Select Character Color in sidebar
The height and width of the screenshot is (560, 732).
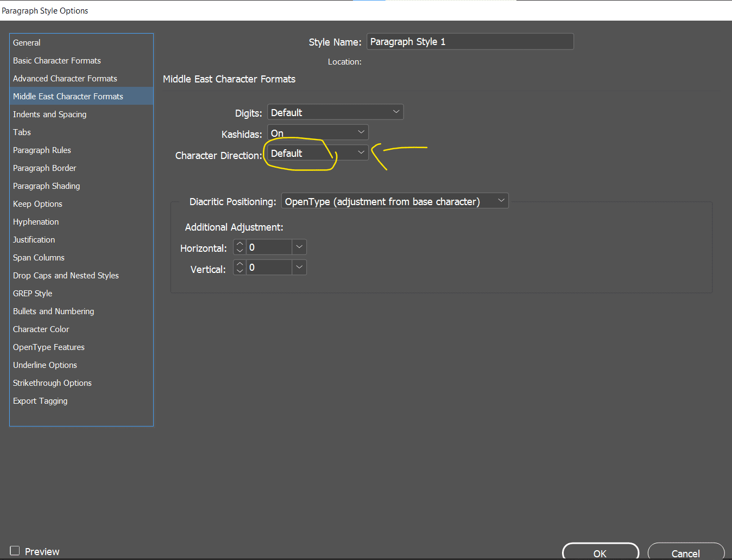81,329
